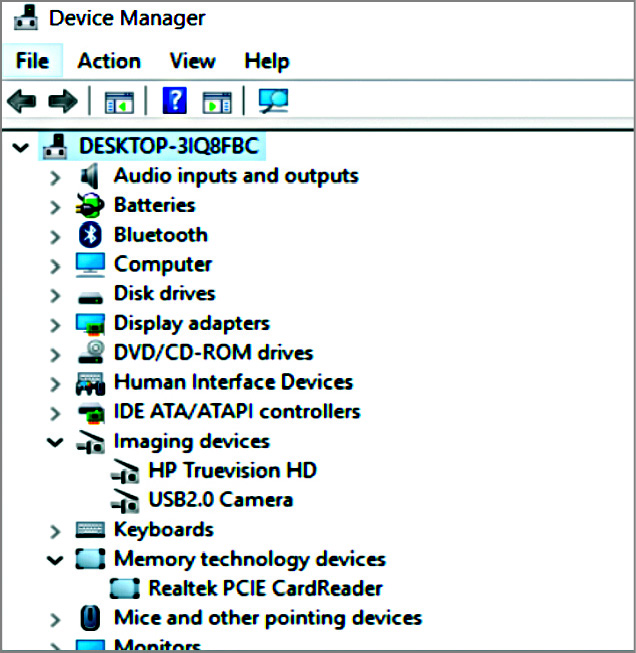
Task: Open the File menu
Action: pos(32,61)
